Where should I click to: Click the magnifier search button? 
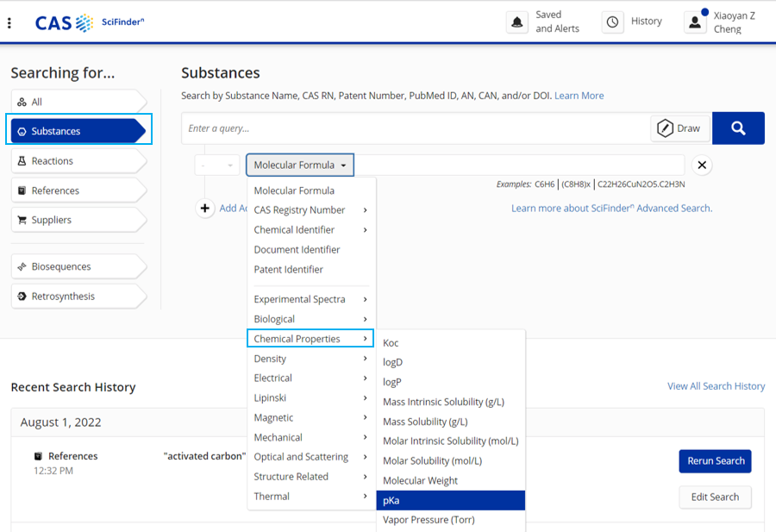tap(738, 128)
